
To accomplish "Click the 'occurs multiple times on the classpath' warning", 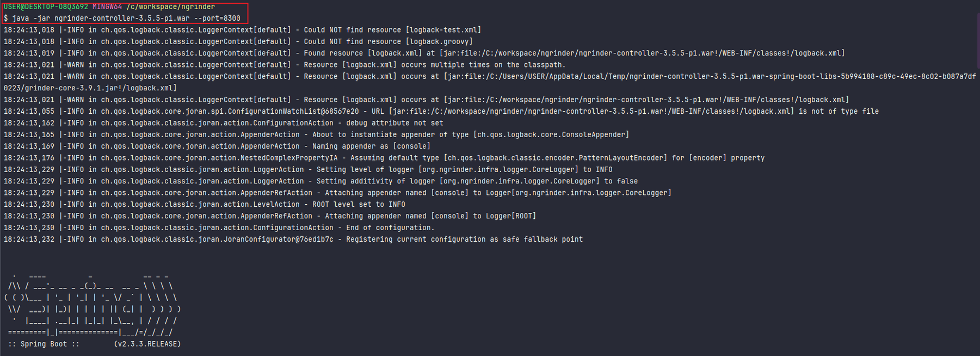I will (285, 65).
